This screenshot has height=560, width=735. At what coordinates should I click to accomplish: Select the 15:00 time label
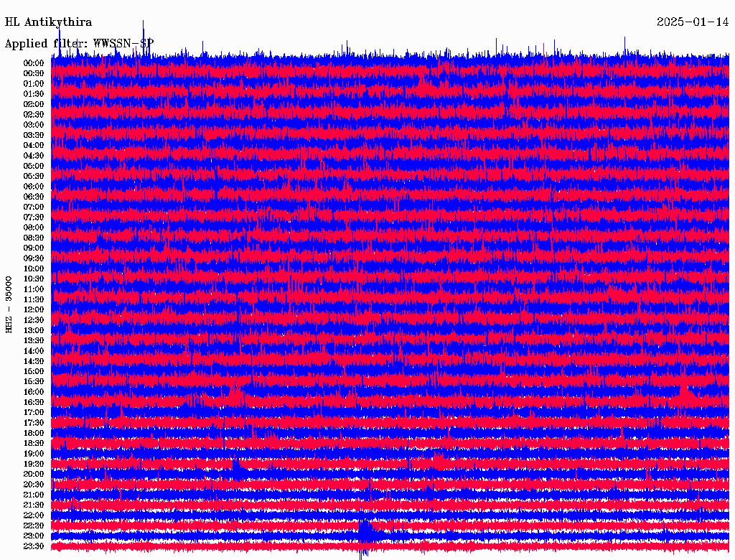34,371
